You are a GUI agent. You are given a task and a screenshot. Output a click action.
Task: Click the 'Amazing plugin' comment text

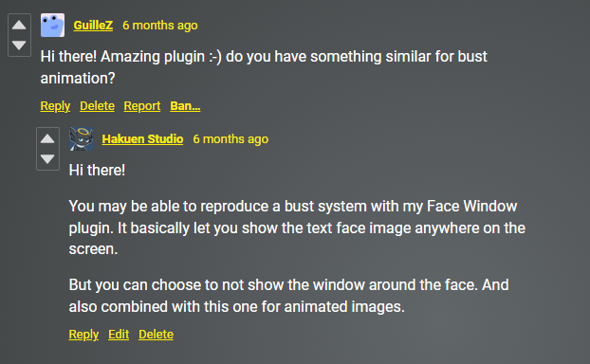(x=264, y=67)
